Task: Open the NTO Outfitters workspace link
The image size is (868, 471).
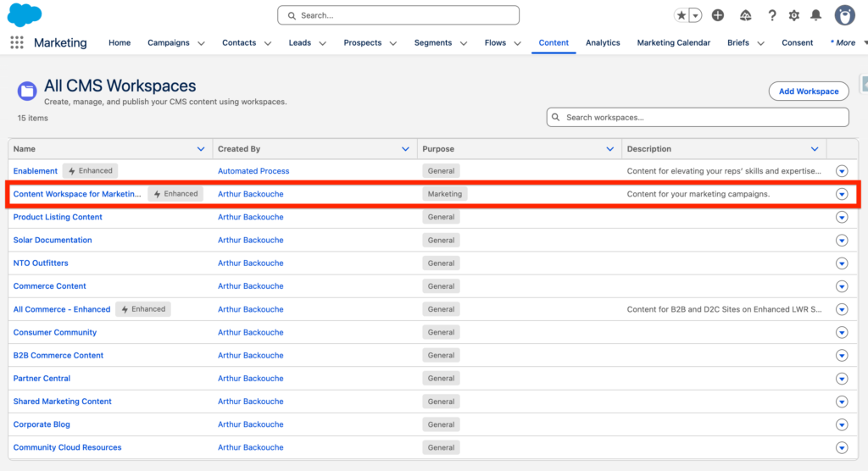Action: click(x=41, y=263)
